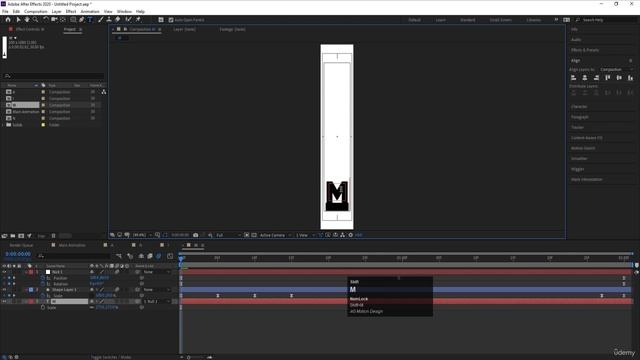Open parent dropdown of the M layer
This screenshot has width=640, height=360.
(x=157, y=302)
